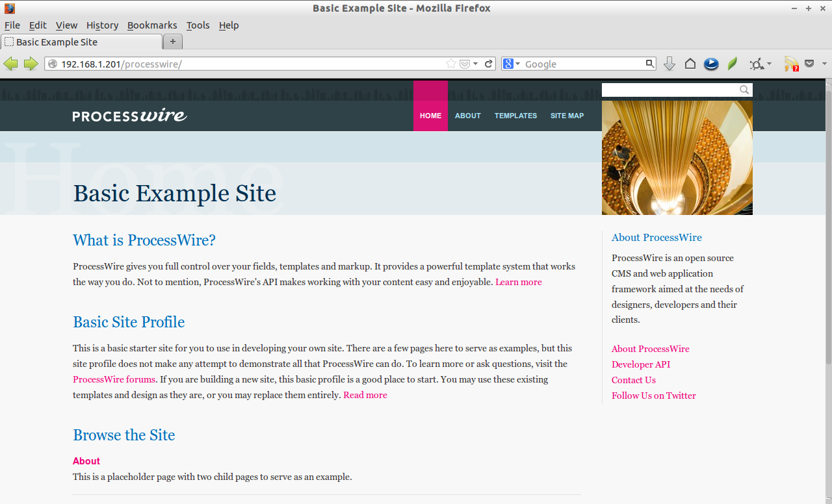Select the Basic Example Site tab
832x504 pixels.
pyautogui.click(x=81, y=42)
